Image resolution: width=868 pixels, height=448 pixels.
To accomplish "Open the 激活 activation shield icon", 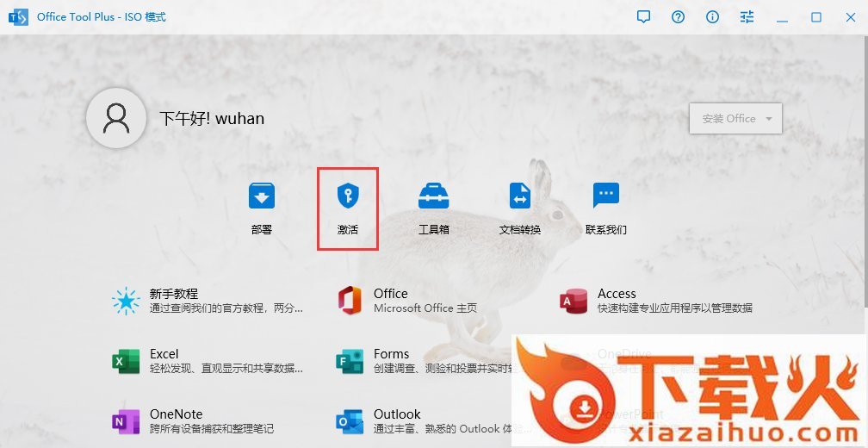I will click(x=348, y=196).
